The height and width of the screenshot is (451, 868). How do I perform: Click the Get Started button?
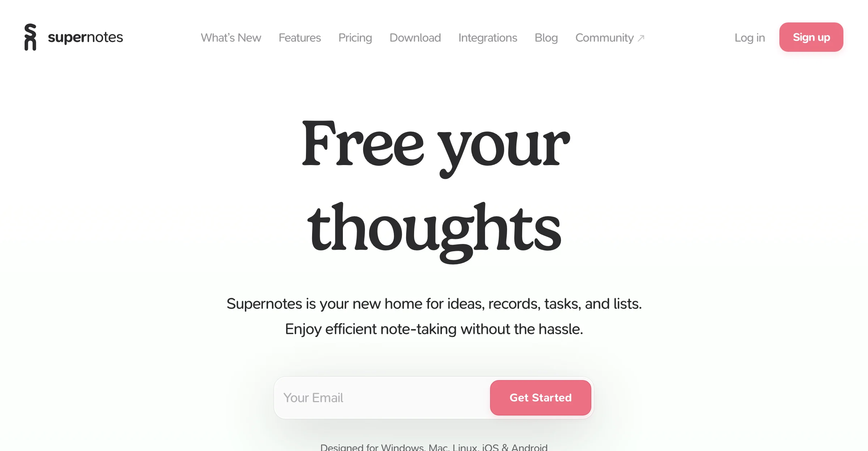pyautogui.click(x=540, y=397)
